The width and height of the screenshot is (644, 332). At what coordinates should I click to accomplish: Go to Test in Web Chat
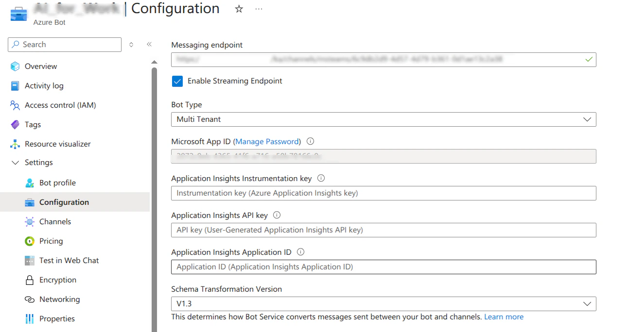pos(69,261)
